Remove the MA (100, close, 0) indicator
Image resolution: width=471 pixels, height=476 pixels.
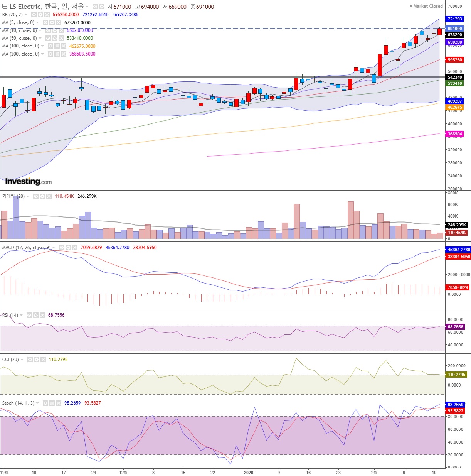pos(64,46)
